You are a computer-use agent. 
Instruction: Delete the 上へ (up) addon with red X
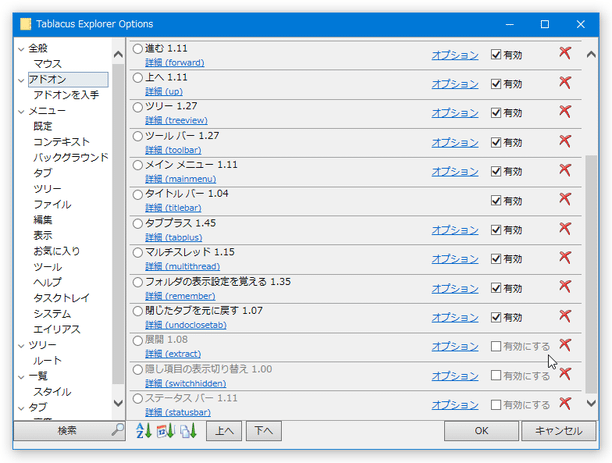click(565, 82)
